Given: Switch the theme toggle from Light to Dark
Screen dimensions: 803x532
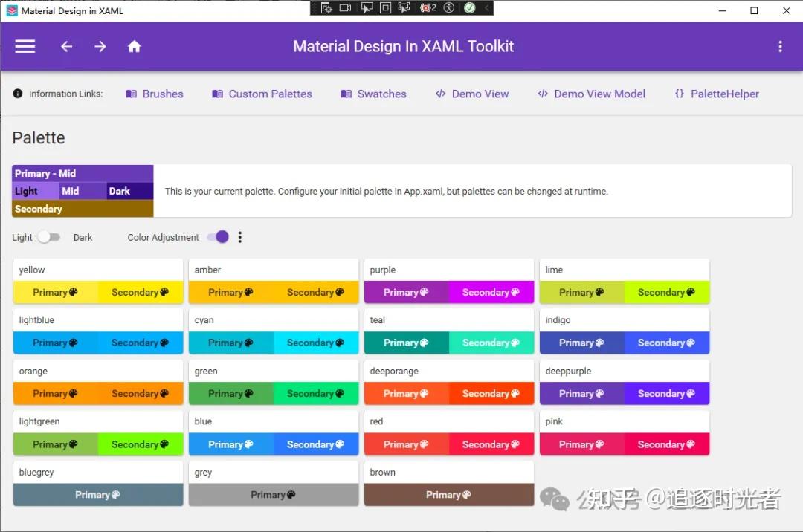Looking at the screenshot, I should [49, 236].
